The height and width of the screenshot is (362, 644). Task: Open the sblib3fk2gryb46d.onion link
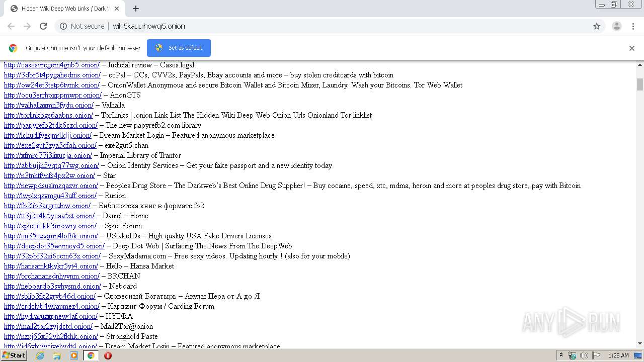(50, 296)
